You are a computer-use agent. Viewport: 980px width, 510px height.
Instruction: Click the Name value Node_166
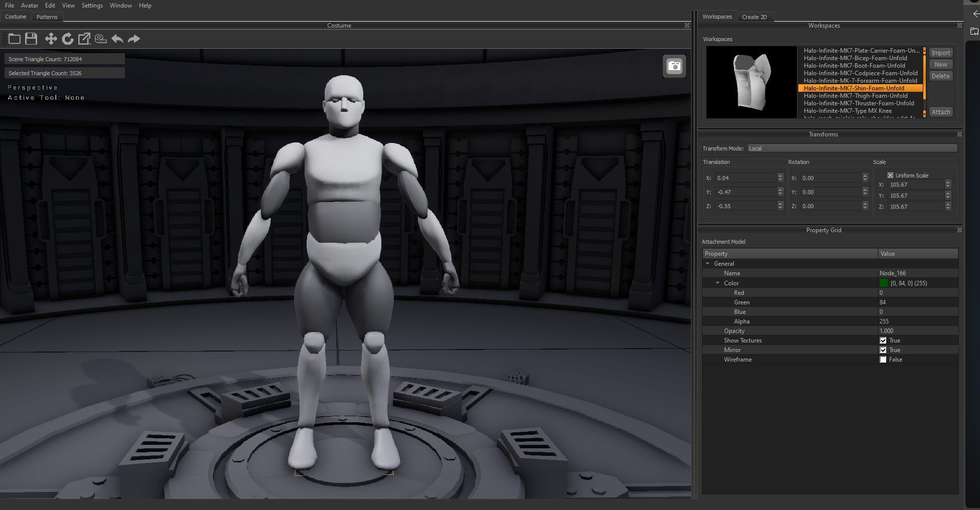pyautogui.click(x=893, y=273)
